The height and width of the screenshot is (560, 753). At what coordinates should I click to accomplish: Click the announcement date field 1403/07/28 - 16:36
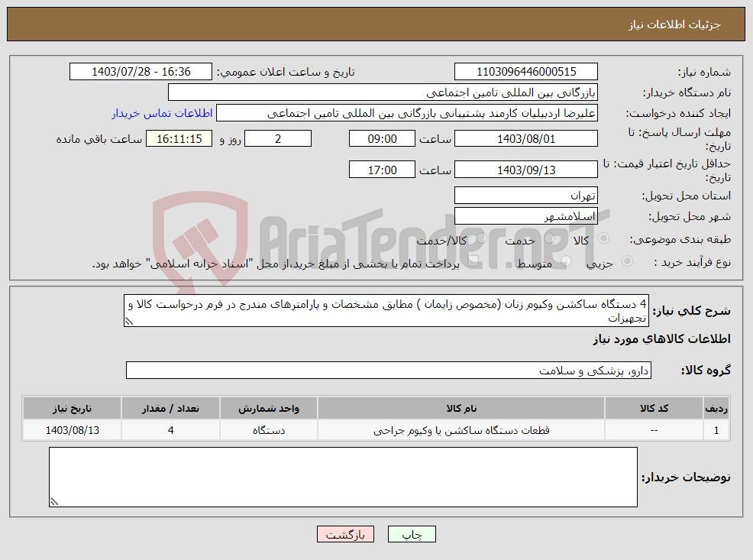[x=141, y=72]
